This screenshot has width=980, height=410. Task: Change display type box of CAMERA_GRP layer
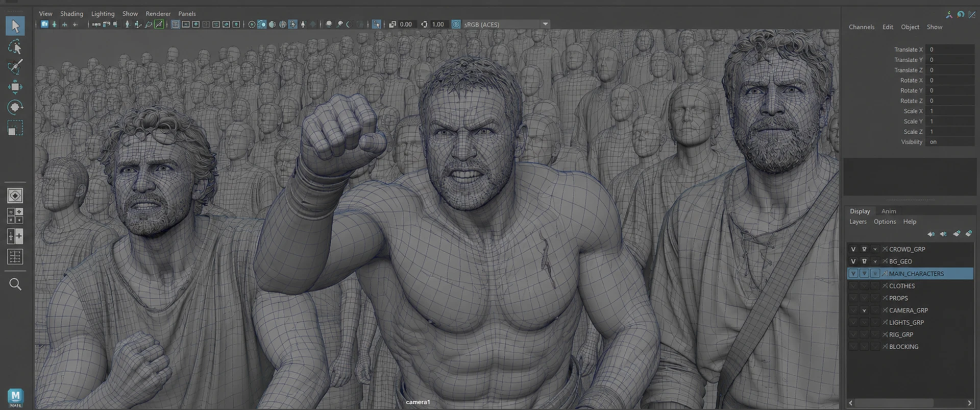875,310
